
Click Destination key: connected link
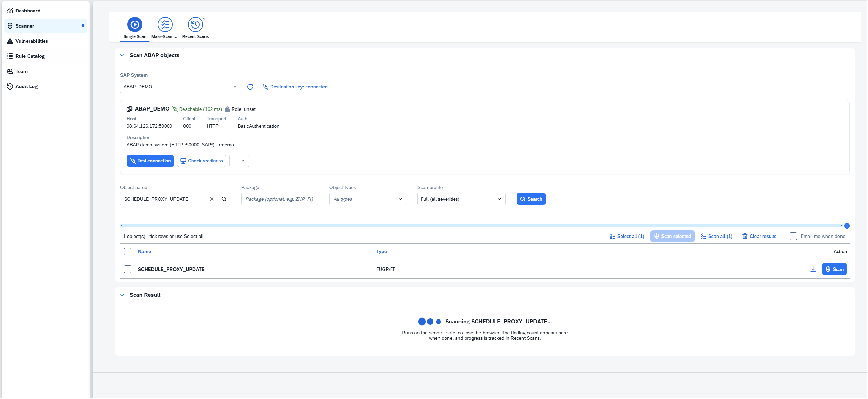pos(295,87)
